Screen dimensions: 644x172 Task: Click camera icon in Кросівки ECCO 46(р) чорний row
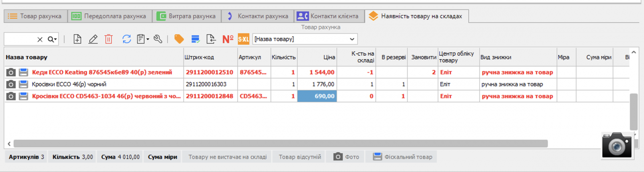(x=11, y=84)
